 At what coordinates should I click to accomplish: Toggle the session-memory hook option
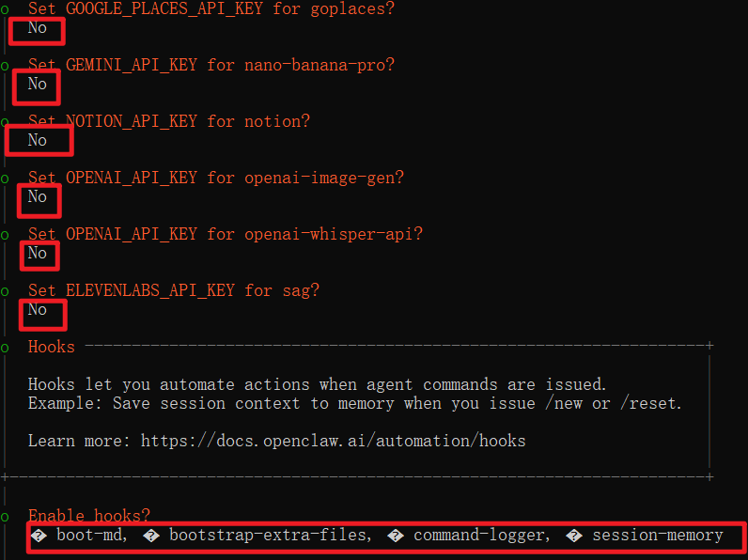[645, 536]
